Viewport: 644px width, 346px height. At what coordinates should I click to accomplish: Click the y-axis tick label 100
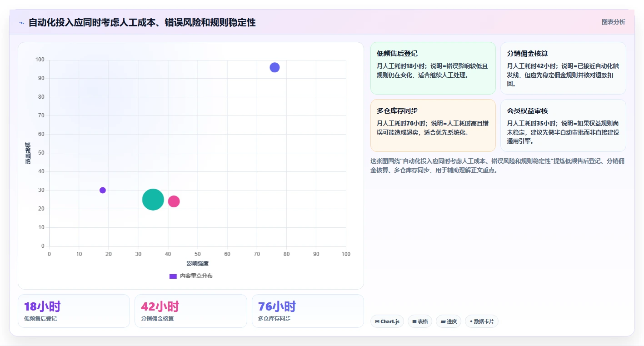[x=40, y=60]
